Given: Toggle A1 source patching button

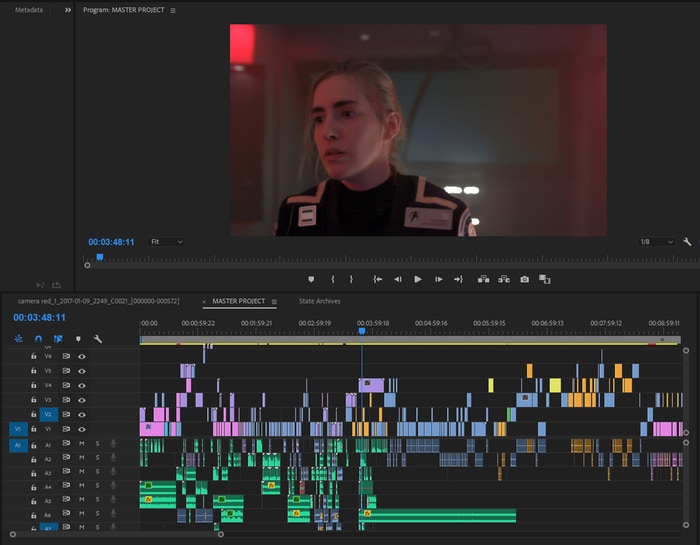Looking at the screenshot, I should [x=18, y=445].
